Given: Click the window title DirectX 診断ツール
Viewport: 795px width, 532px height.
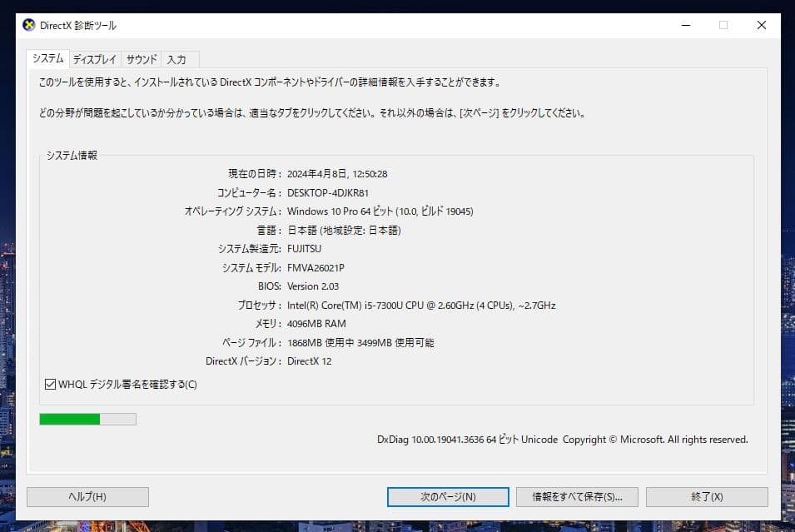Looking at the screenshot, I should [x=78, y=25].
